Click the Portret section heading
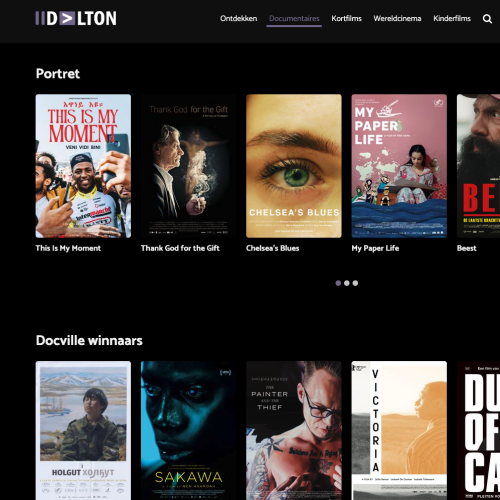Screen dimensions: 500x500 [58, 74]
